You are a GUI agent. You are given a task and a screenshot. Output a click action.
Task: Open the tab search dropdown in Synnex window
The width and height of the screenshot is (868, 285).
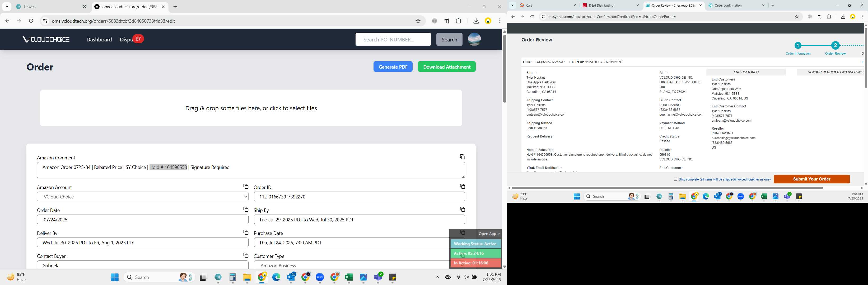(x=512, y=5)
